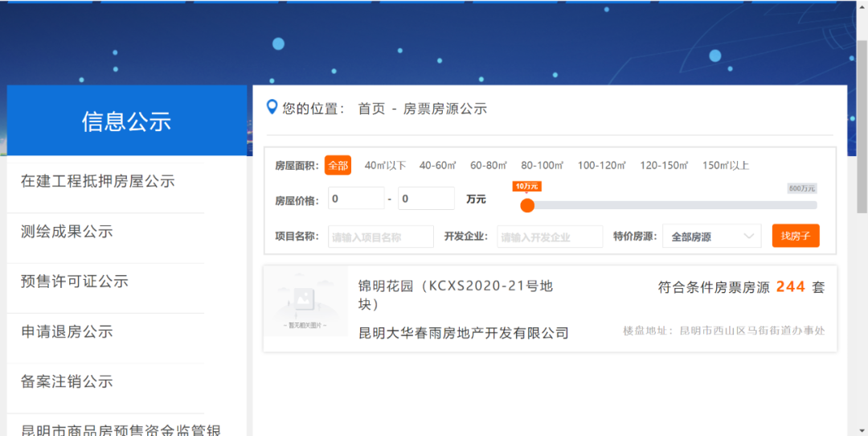Open 在建工程抵押房屋公示 in sidebar
The image size is (868, 436).
pos(98,182)
